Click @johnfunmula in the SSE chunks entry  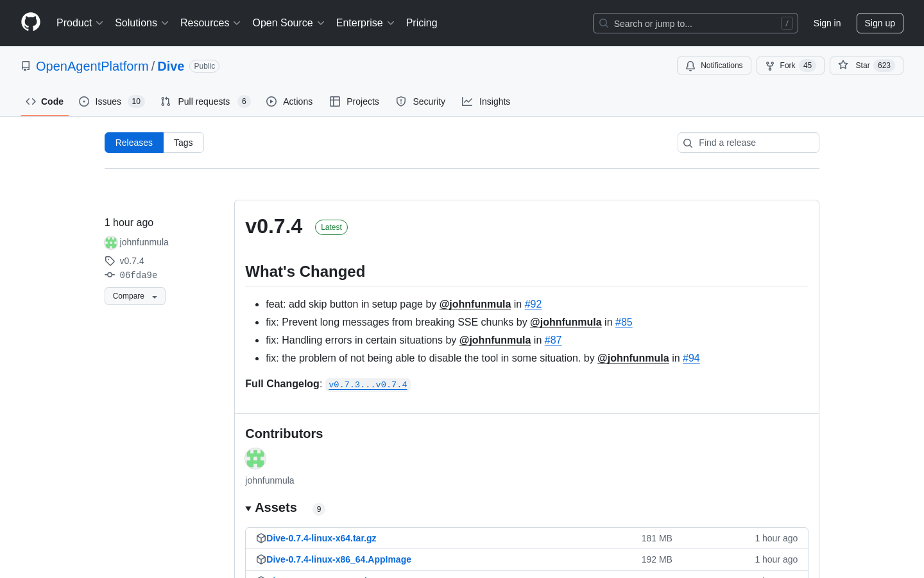pyautogui.click(x=566, y=322)
